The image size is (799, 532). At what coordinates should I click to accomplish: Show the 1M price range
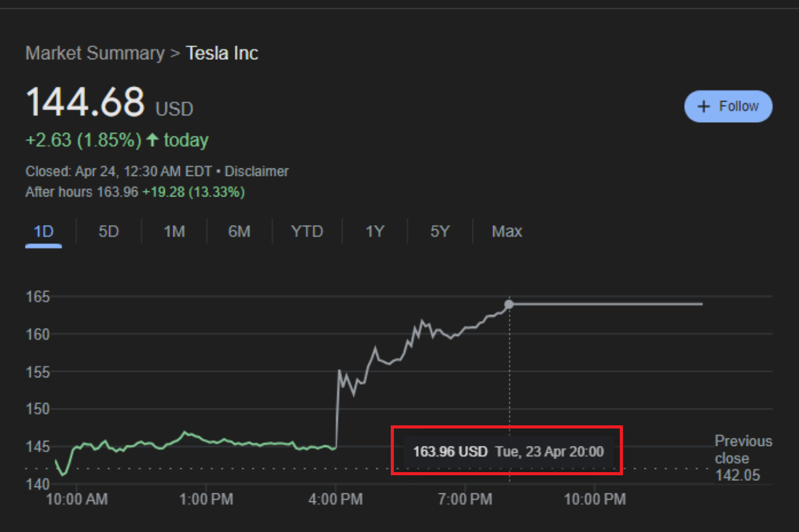point(174,232)
